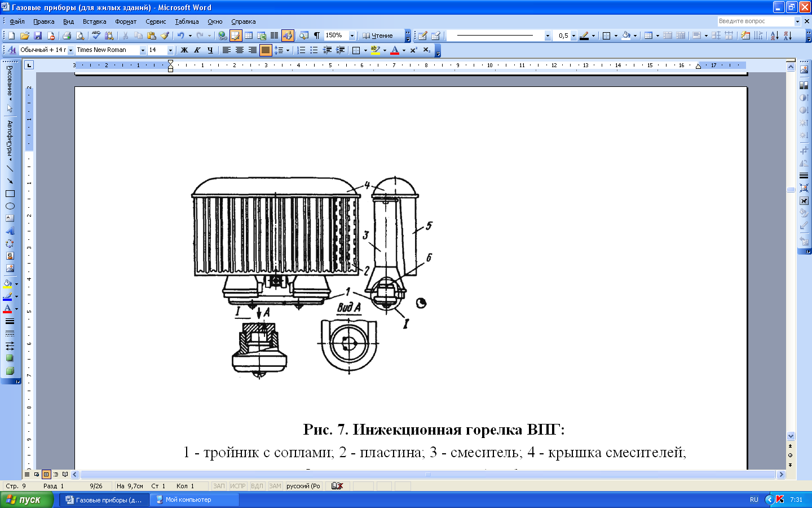Toggle italic formatting (К)

197,50
